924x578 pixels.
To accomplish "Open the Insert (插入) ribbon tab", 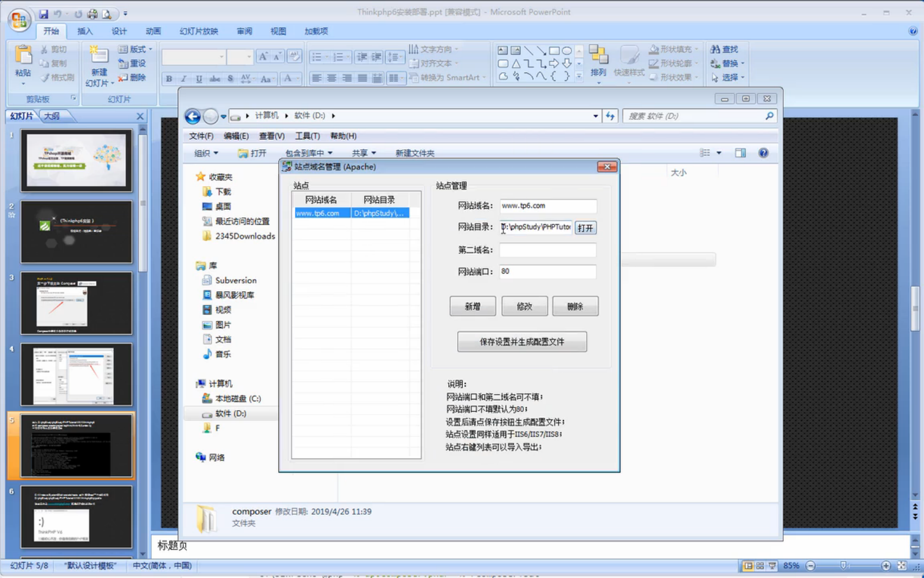I will (85, 31).
